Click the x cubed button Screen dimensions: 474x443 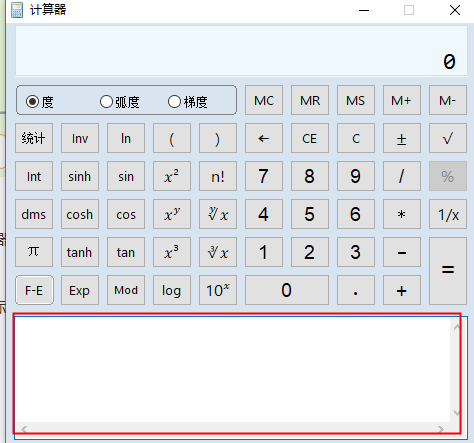tap(172, 252)
